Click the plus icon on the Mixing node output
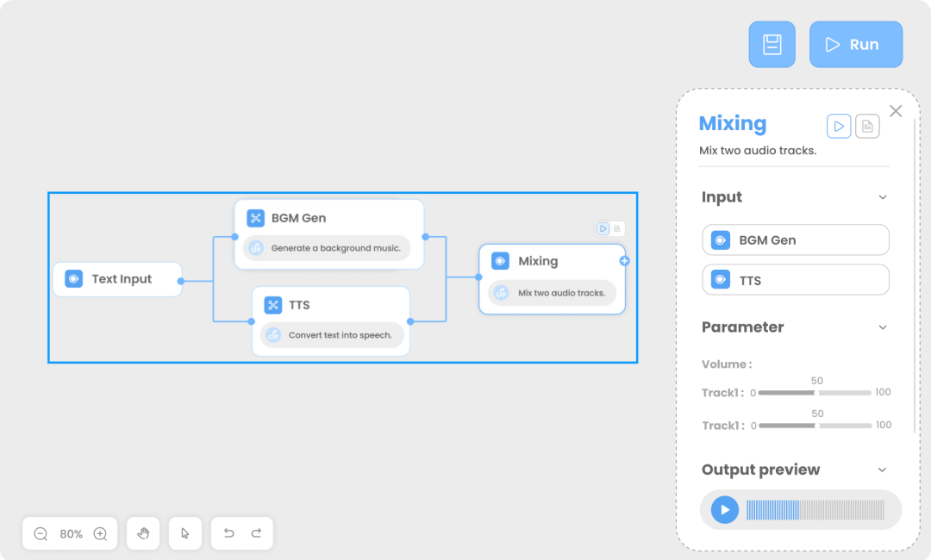The width and height of the screenshot is (931, 560). pos(623,261)
